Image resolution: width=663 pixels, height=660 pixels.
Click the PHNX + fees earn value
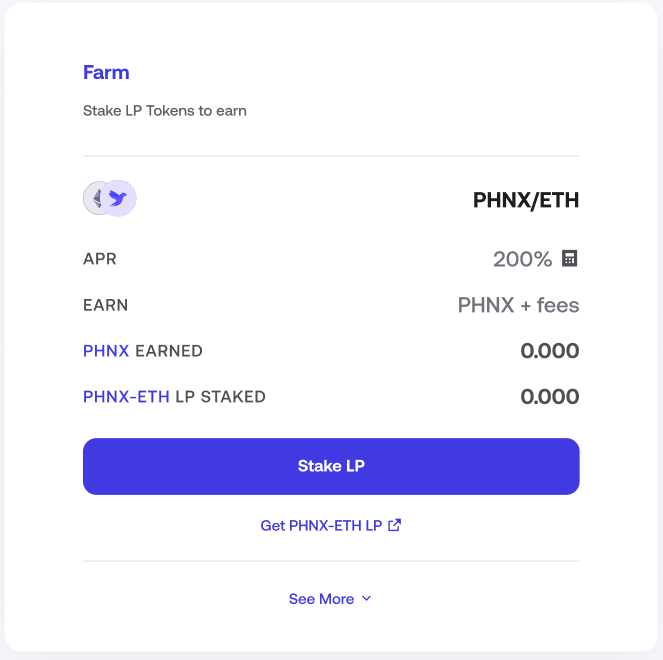tap(518, 305)
